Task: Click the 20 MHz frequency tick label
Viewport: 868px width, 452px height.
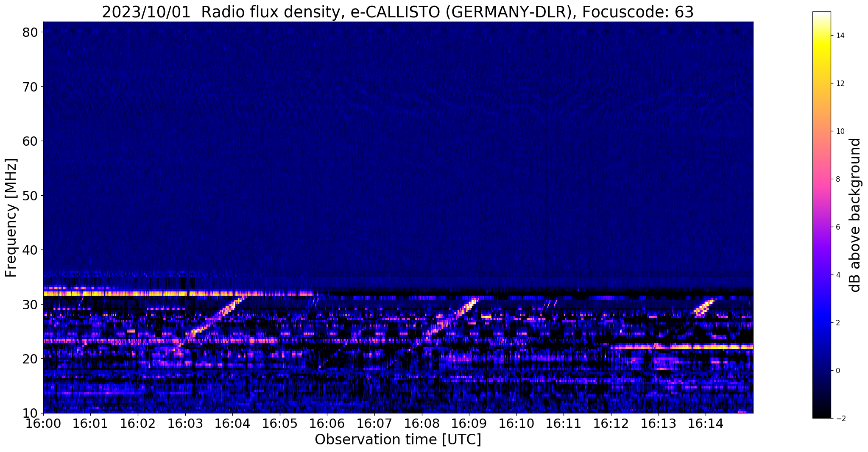Action: [30, 359]
